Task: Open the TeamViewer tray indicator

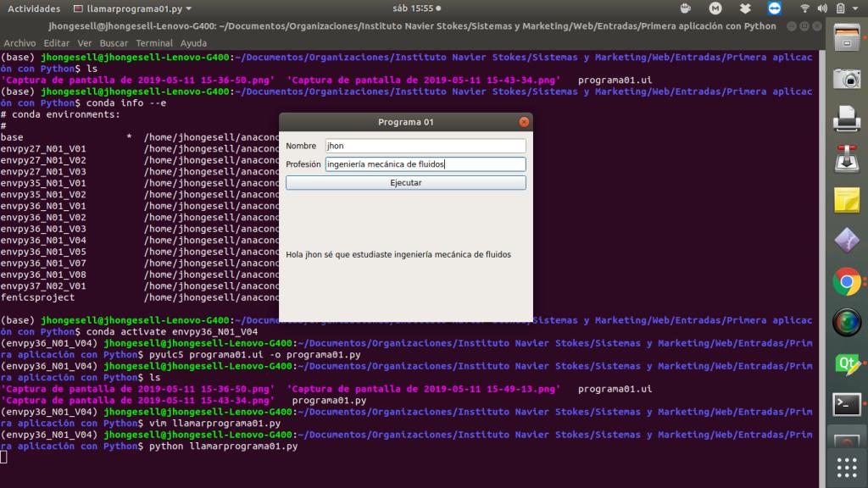Action: pyautogui.click(x=775, y=8)
